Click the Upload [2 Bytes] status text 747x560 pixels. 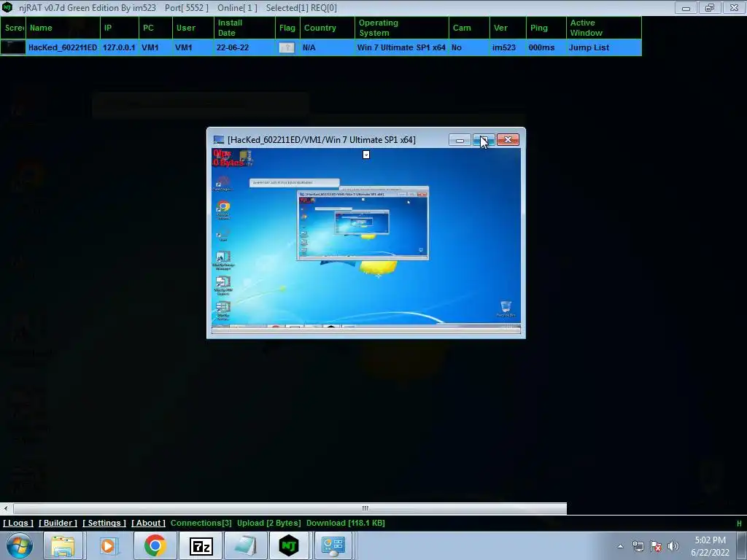268,523
